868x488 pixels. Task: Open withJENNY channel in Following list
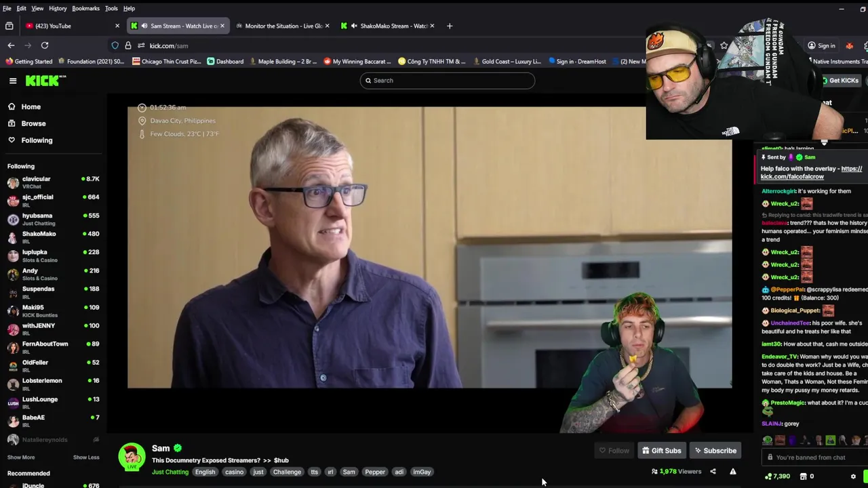[x=53, y=329]
